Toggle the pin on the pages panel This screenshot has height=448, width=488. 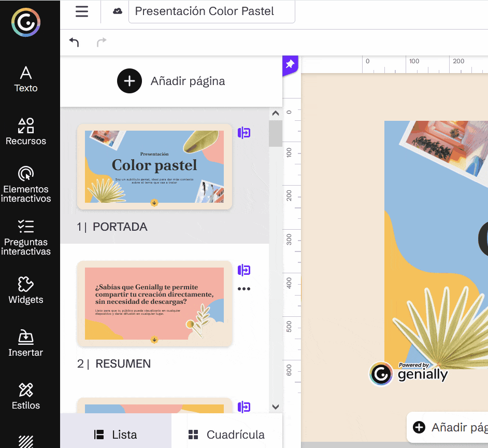290,64
